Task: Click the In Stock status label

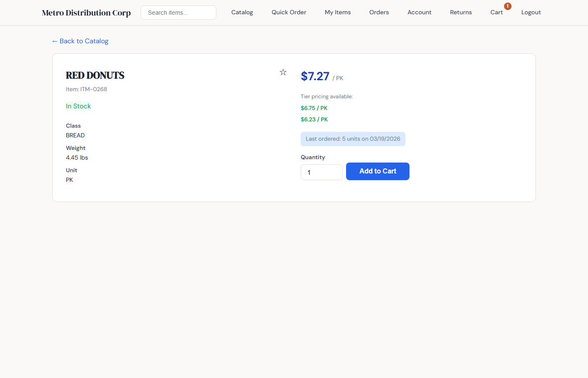Action: (78, 106)
